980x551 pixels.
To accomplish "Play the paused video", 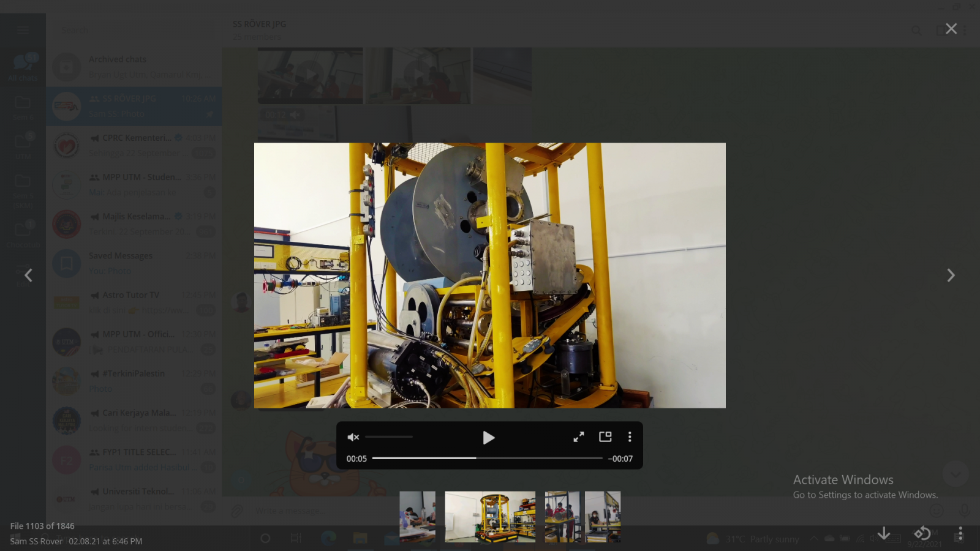I will click(x=488, y=438).
